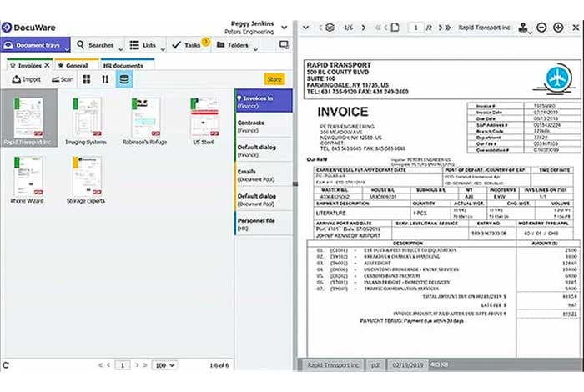The width and height of the screenshot is (584, 392).
Task: Go to previous document in viewer
Action: pyautogui.click(x=320, y=28)
